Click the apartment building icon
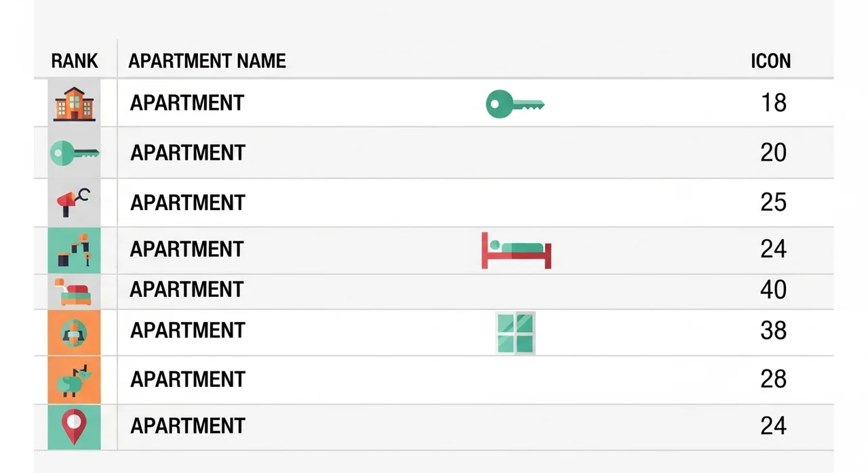The height and width of the screenshot is (473, 868). 75,104
